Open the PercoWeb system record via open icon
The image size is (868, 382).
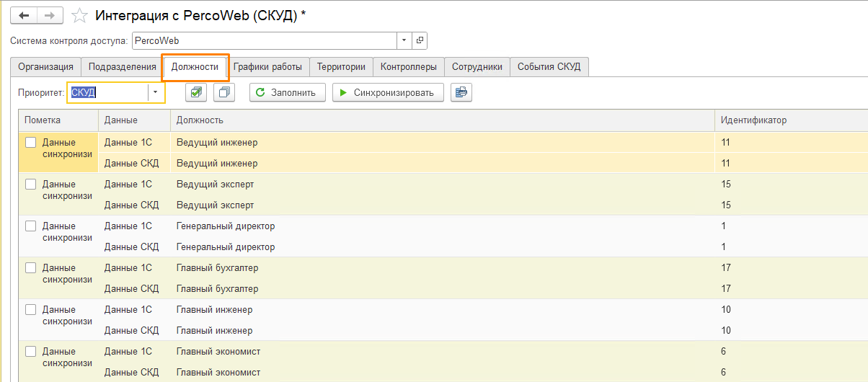tap(420, 40)
